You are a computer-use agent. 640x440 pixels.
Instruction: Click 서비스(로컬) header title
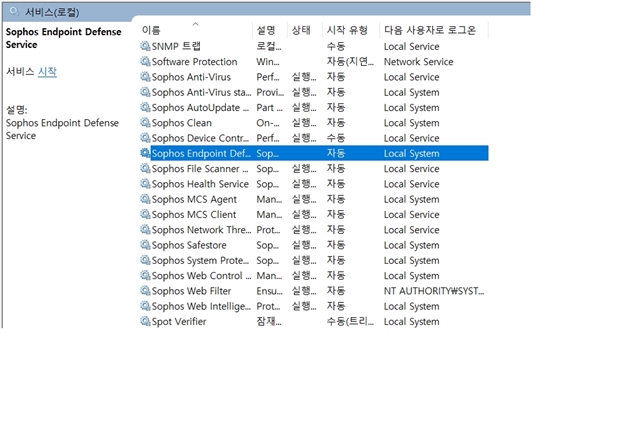tap(52, 12)
